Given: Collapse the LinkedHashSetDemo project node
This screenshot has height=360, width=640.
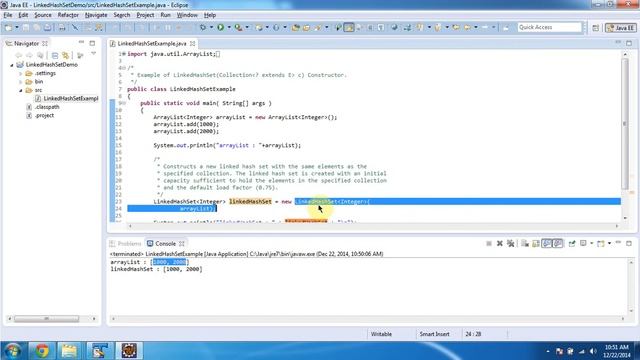Looking at the screenshot, I should tap(11, 65).
